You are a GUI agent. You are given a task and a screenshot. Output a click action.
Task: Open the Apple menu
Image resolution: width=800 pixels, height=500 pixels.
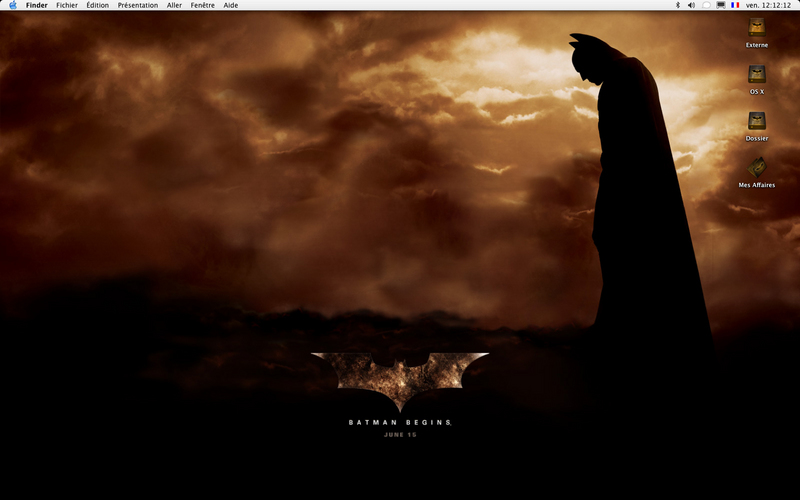[x=13, y=5]
